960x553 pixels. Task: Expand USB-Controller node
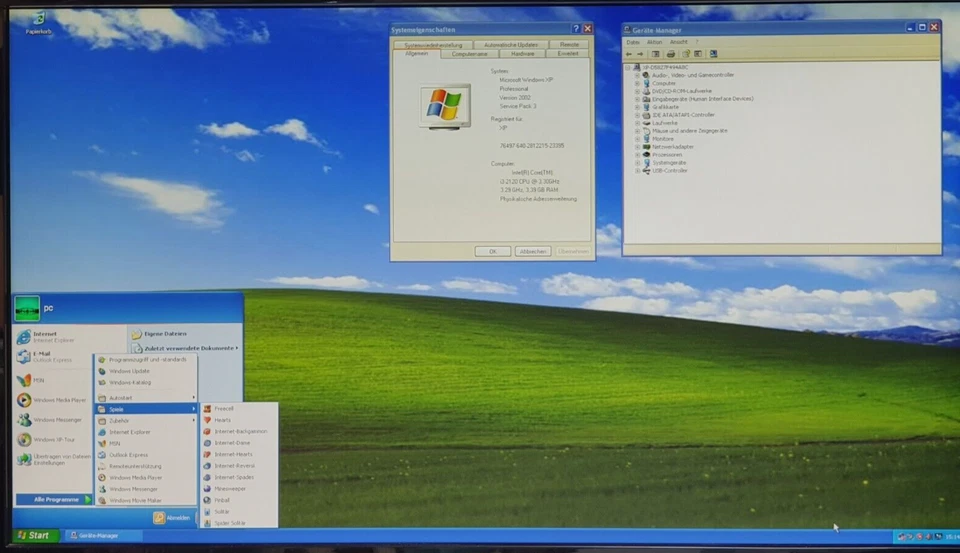click(x=637, y=171)
